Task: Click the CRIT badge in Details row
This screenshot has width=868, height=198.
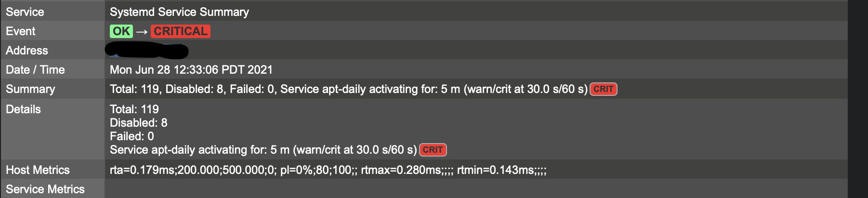Action: coord(433,150)
